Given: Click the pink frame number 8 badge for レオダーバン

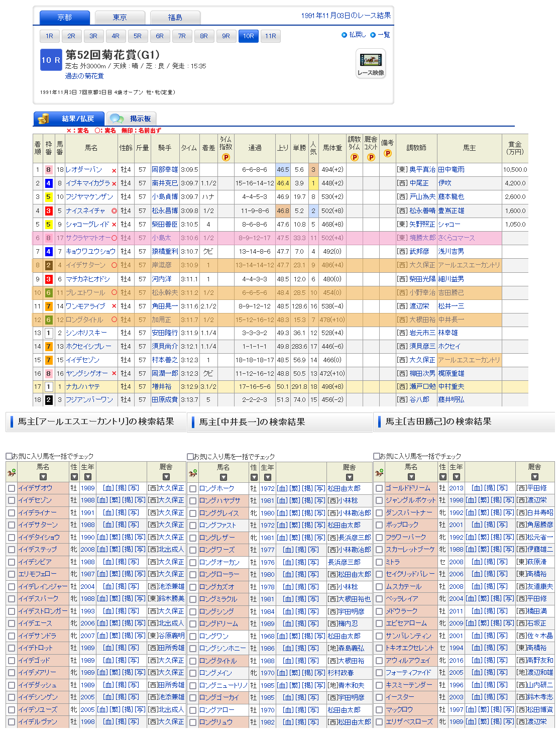Looking at the screenshot, I should [49, 170].
